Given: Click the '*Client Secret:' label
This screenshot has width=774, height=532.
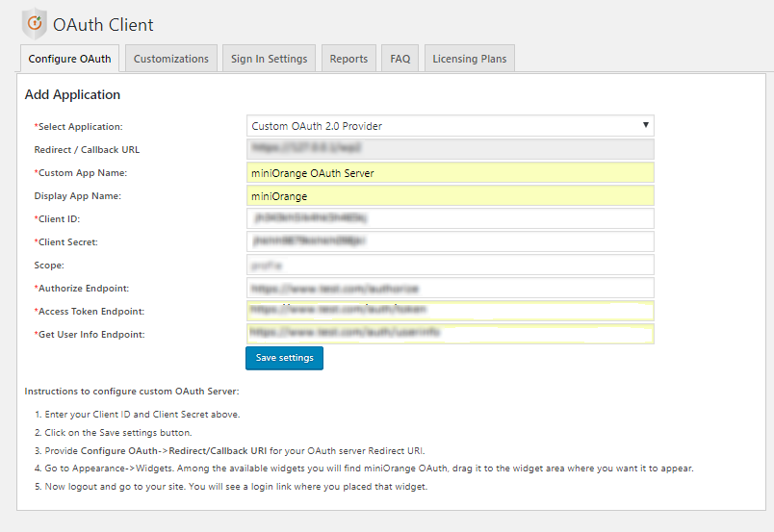Looking at the screenshot, I should pos(65,242).
